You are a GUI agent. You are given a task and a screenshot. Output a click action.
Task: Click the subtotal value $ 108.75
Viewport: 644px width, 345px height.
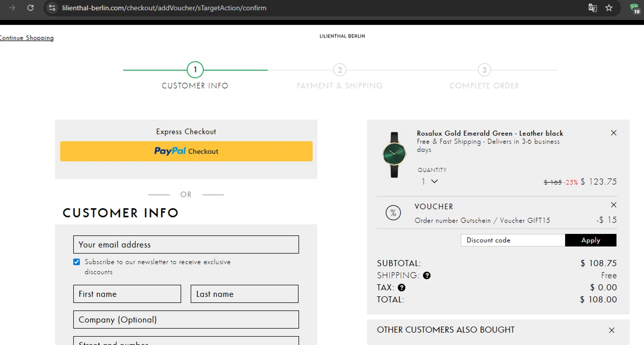coord(598,263)
